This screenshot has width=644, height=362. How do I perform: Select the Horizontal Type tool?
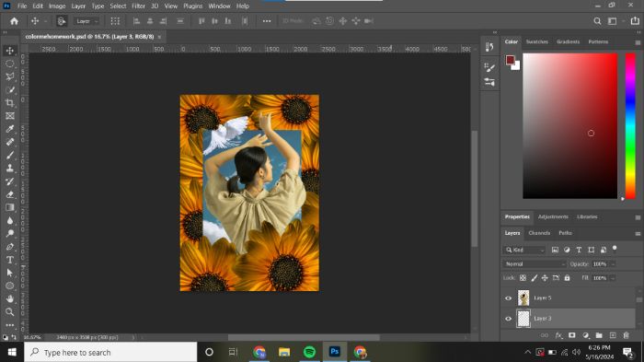[x=10, y=260]
